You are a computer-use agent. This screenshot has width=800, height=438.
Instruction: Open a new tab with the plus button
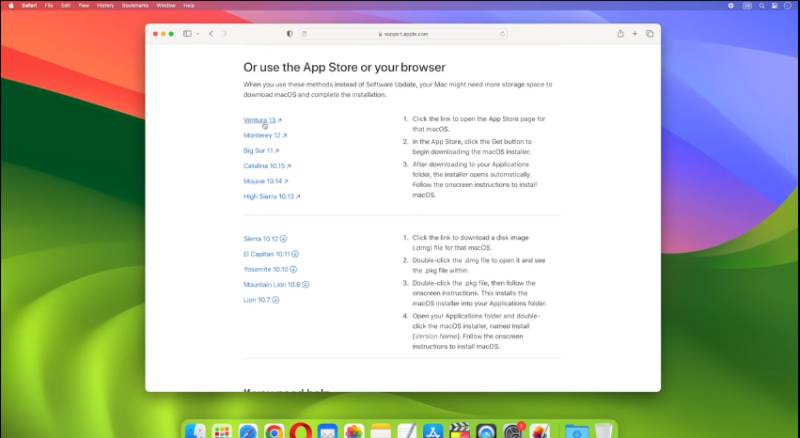coord(635,34)
